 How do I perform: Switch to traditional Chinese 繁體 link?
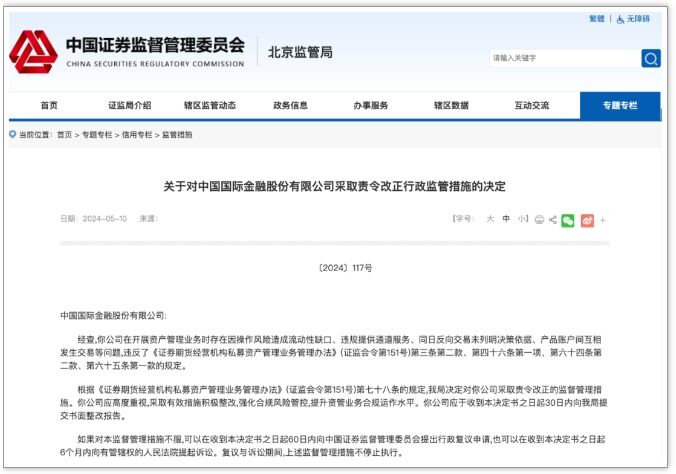pyautogui.click(x=597, y=19)
